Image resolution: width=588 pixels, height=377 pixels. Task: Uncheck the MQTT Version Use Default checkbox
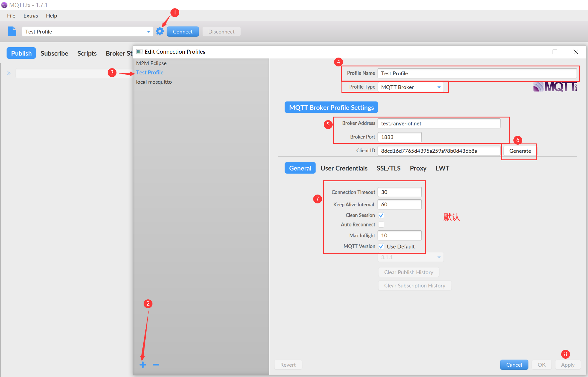click(x=381, y=246)
